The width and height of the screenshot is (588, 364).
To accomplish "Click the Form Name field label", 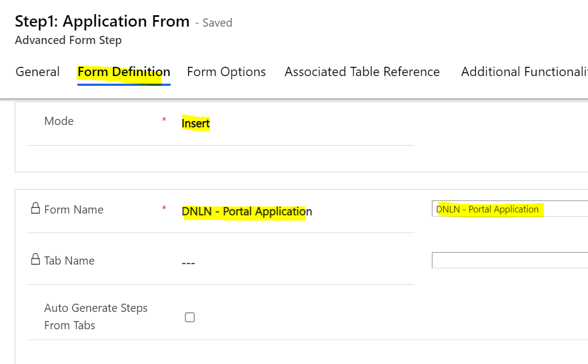I will pyautogui.click(x=73, y=210).
